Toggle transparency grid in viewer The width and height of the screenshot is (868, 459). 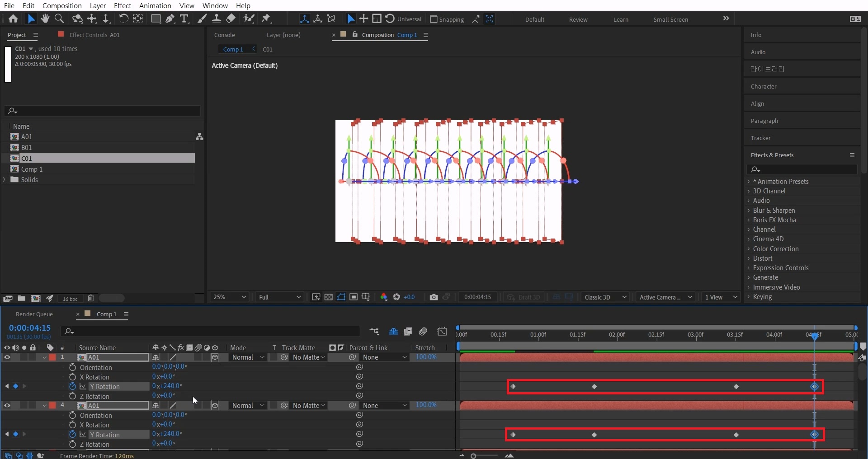coord(329,297)
